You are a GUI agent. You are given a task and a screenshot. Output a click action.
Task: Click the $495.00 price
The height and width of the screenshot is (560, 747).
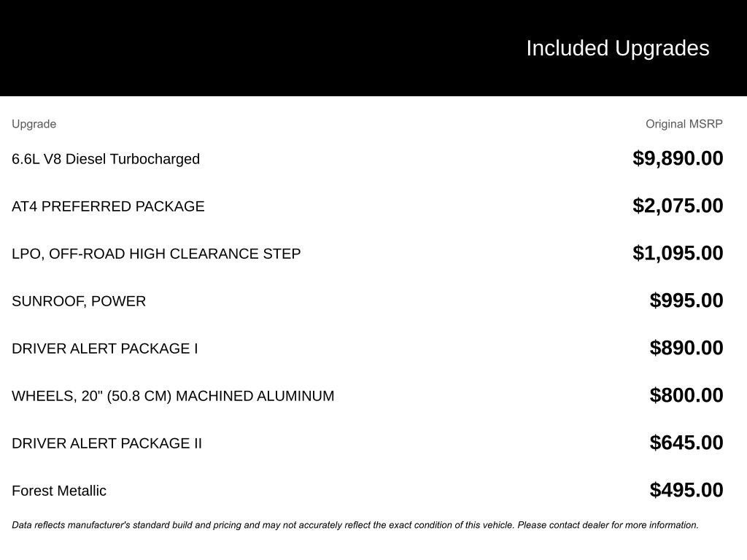pos(686,490)
